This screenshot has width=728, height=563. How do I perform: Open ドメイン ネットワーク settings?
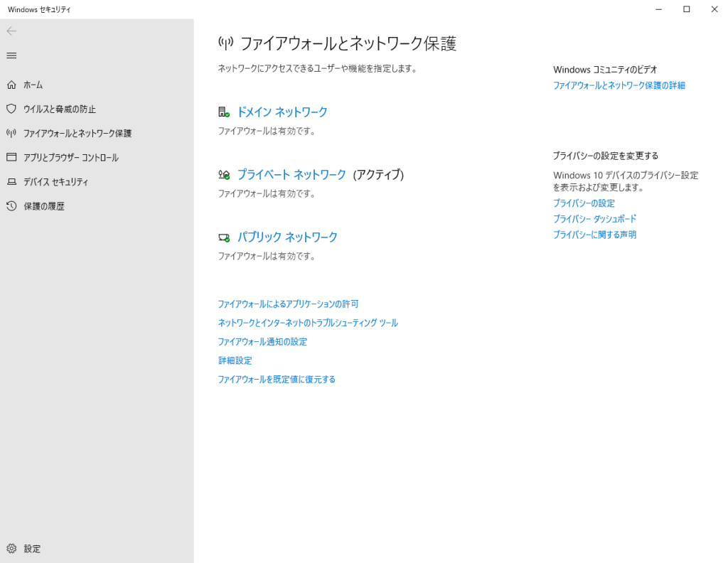(x=282, y=112)
